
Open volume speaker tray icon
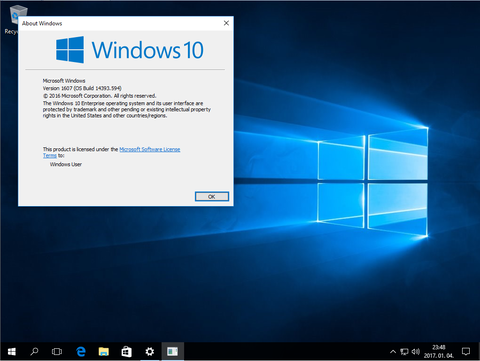(415, 352)
